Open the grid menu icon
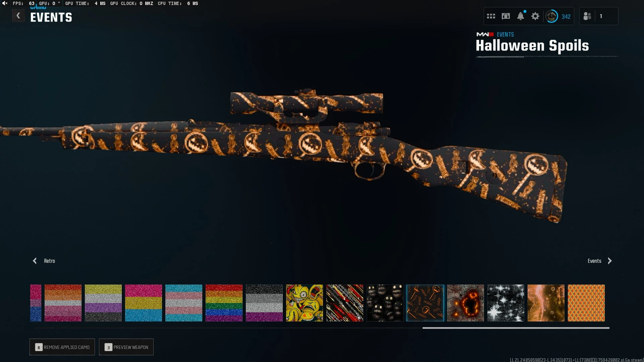 pyautogui.click(x=491, y=16)
